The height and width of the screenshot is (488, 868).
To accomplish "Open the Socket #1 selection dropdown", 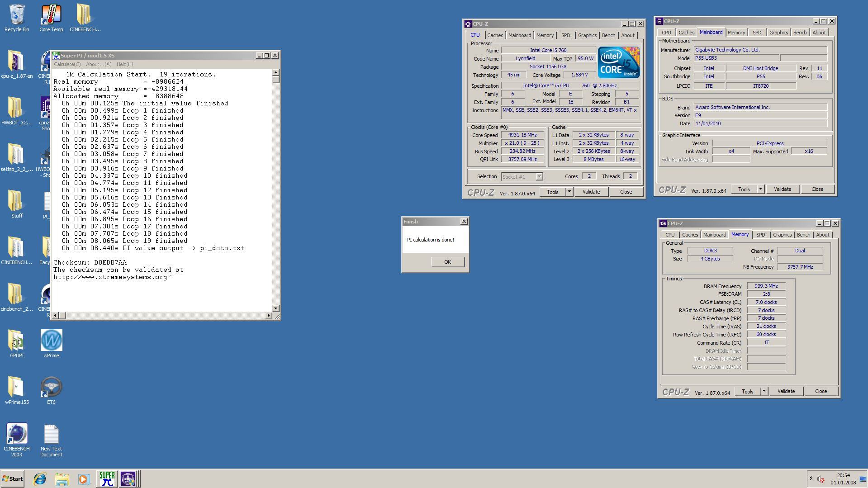I will point(539,177).
